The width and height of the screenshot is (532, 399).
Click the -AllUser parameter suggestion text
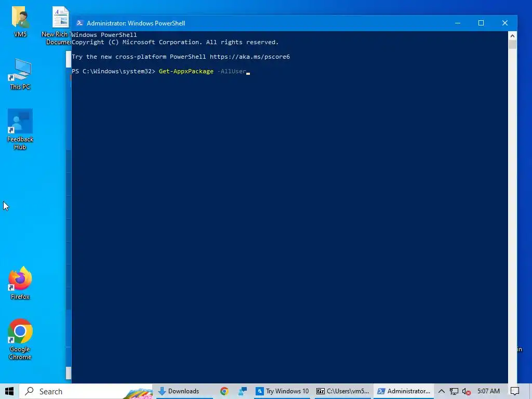[232, 71]
